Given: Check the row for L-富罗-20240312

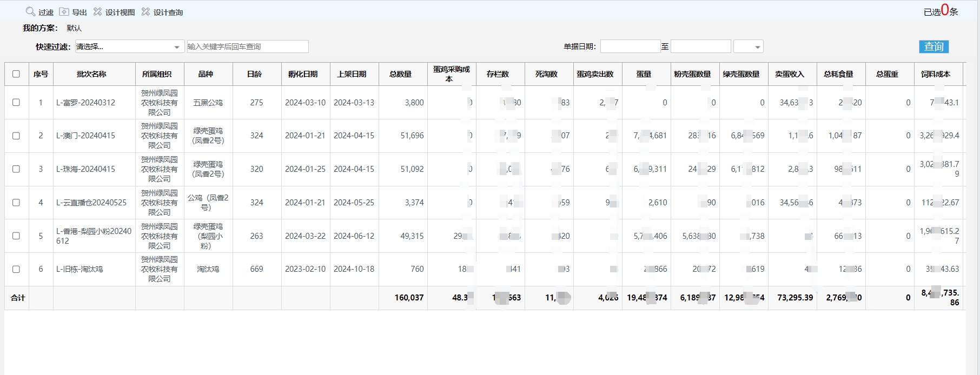Looking at the screenshot, I should tap(16, 102).
